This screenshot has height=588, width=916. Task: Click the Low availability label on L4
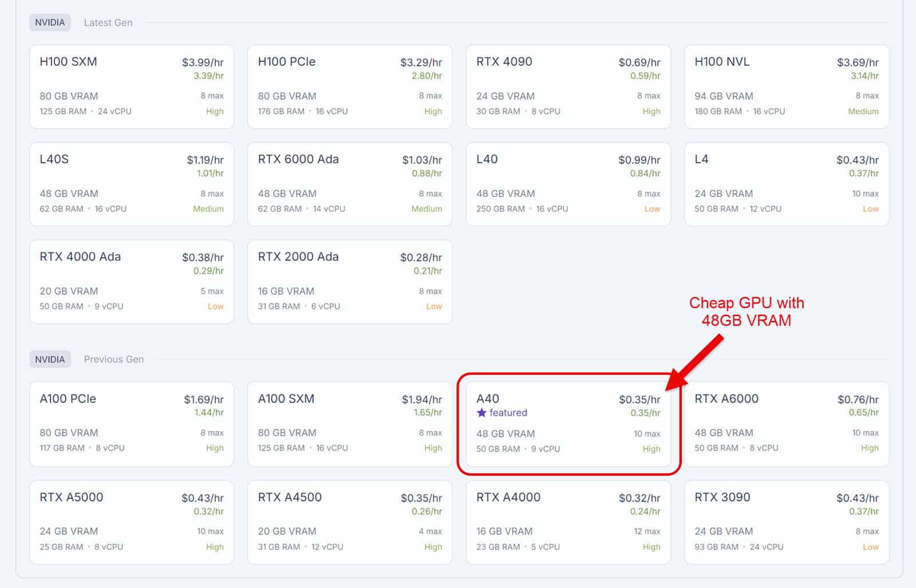pyautogui.click(x=871, y=209)
